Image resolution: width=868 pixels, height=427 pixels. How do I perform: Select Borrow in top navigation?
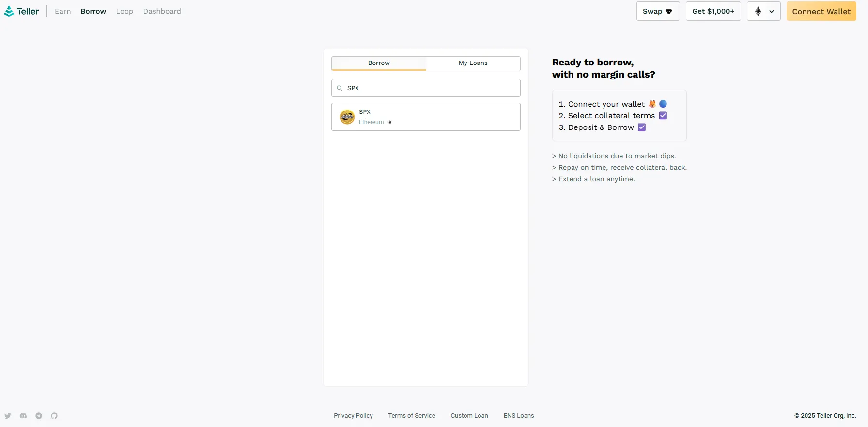tap(93, 11)
